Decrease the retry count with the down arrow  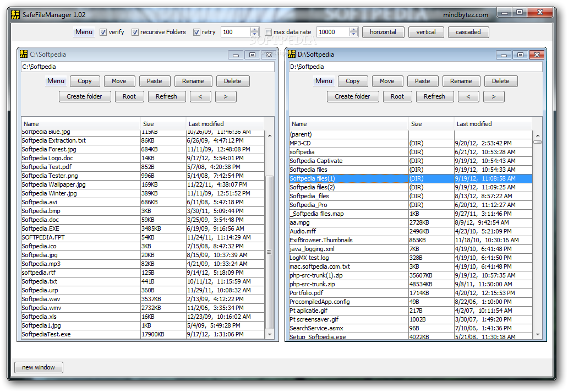coord(255,35)
